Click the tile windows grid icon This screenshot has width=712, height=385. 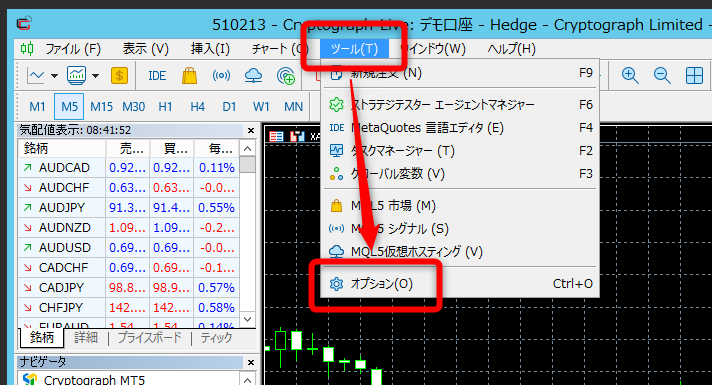pyautogui.click(x=694, y=75)
